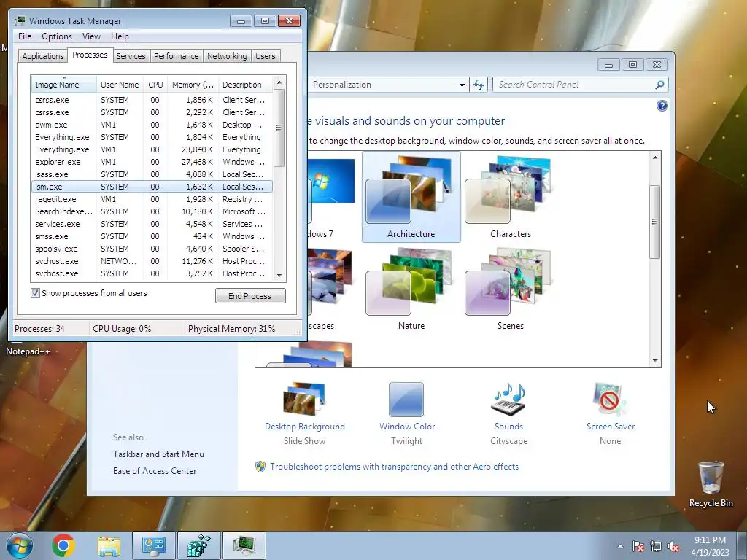Select the dwm.exe process row
The height and width of the screenshot is (560, 747).
[x=152, y=125]
